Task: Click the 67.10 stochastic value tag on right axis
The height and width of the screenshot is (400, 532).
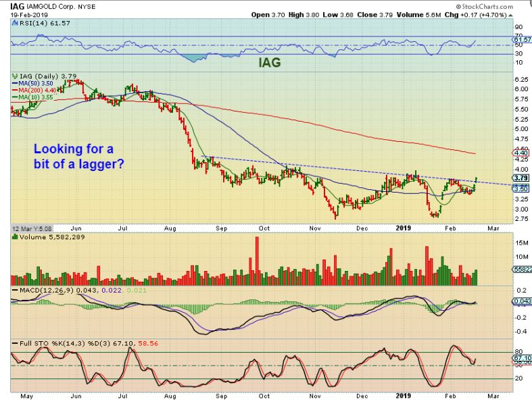Action: tap(522, 358)
